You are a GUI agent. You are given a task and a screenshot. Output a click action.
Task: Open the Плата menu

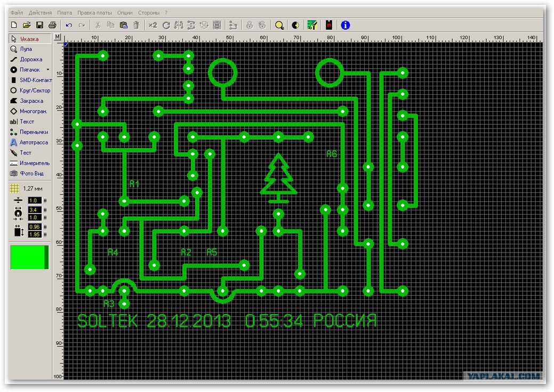coord(65,13)
